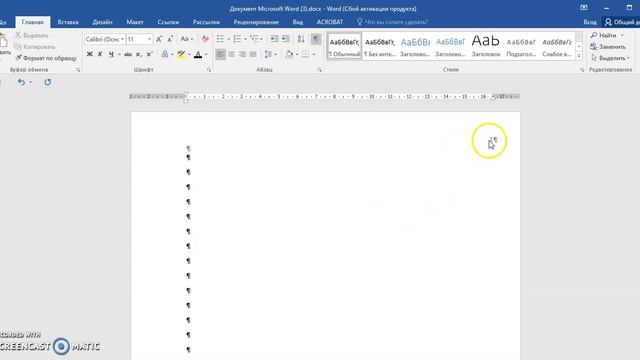Toggle paragraph marks display (¶)
640x360 pixels.
(x=316, y=39)
